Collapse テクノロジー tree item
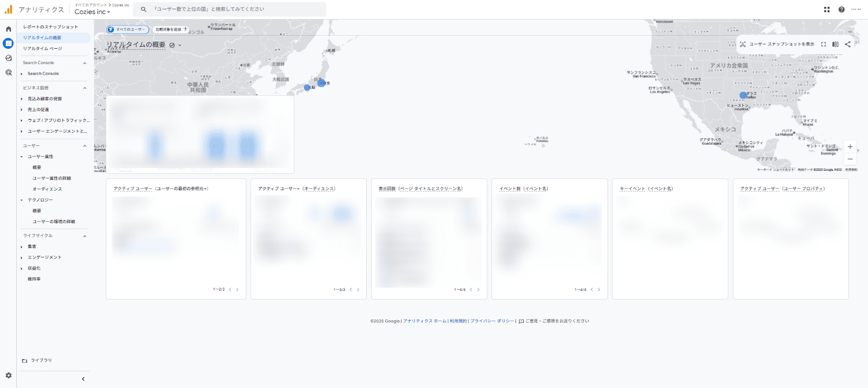 pos(22,200)
